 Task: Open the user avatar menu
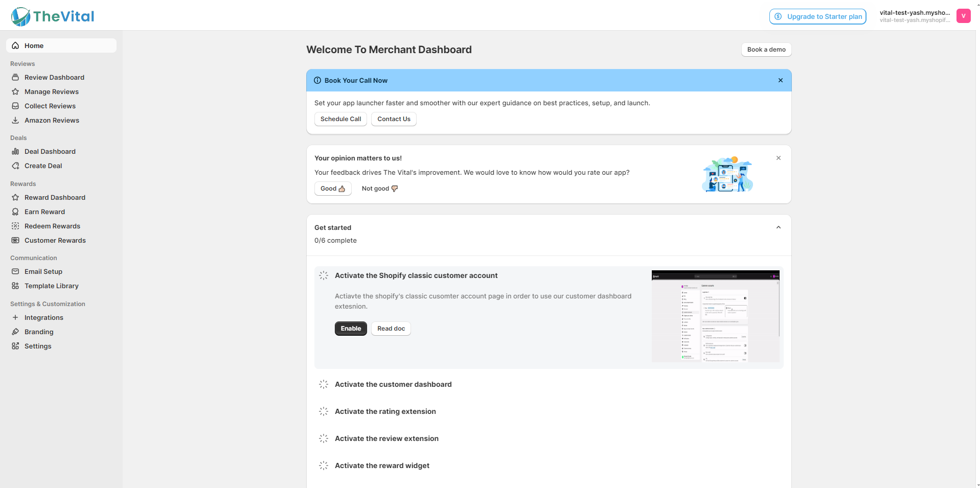963,16
